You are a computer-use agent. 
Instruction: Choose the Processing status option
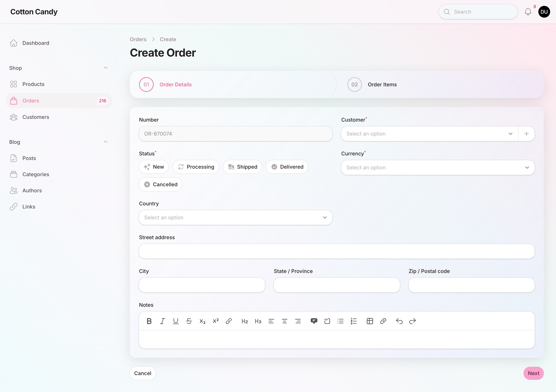[196, 167]
